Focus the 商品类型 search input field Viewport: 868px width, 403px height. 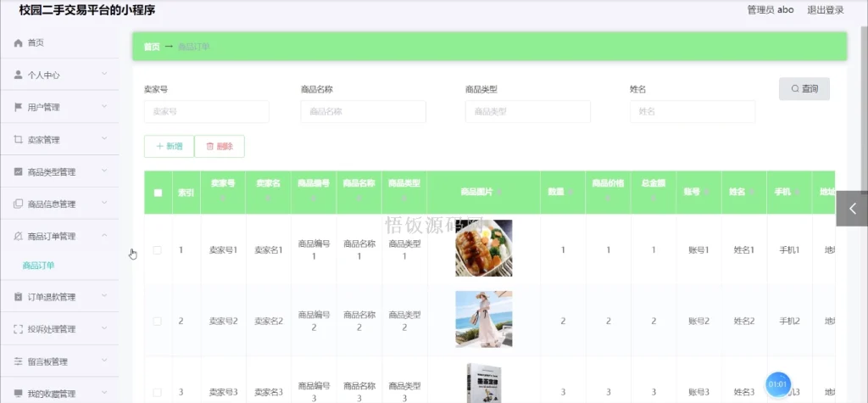[x=527, y=111]
